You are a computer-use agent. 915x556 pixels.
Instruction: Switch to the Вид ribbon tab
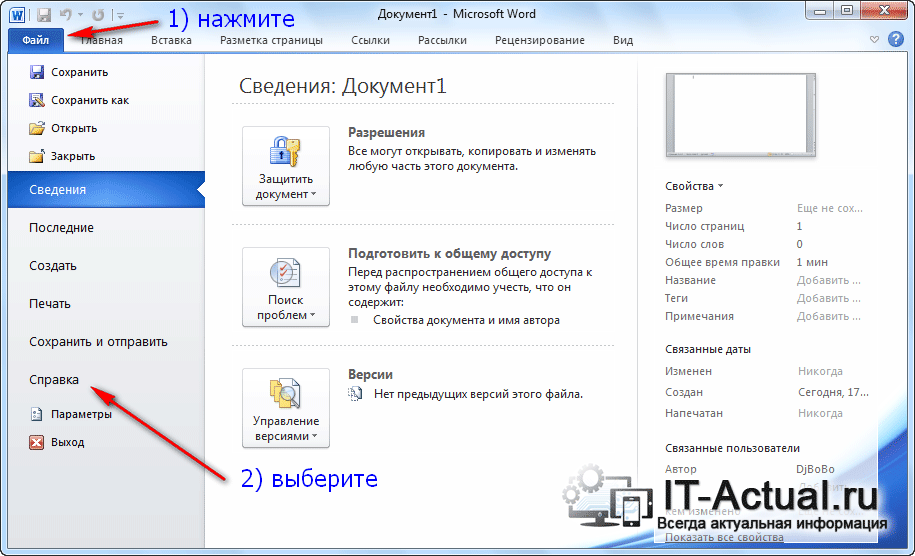623,40
